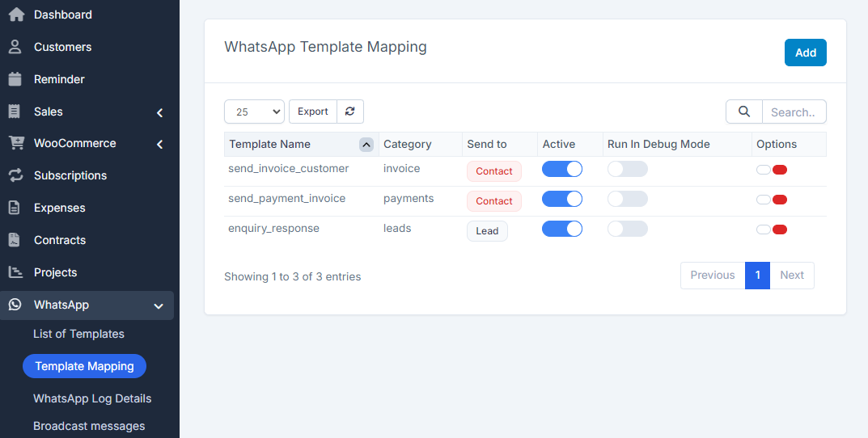Click Contact badge in send_payment_invoice row
This screenshot has width=868, height=438.
tap(494, 201)
